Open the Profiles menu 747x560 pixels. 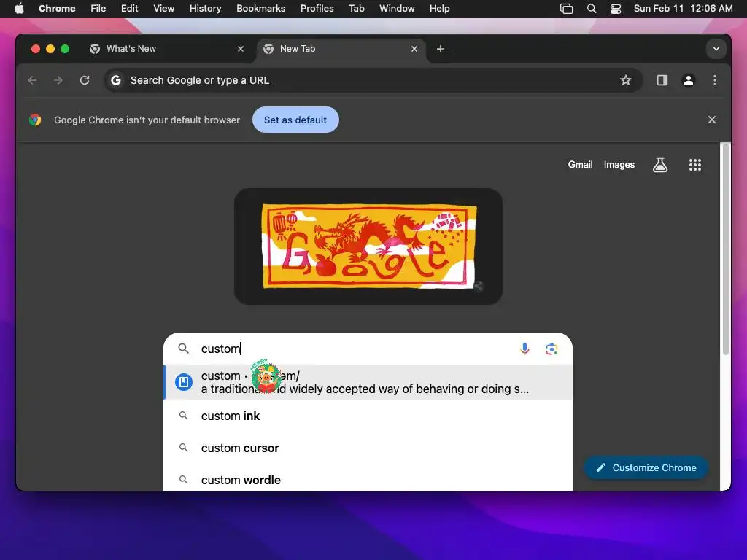[317, 9]
